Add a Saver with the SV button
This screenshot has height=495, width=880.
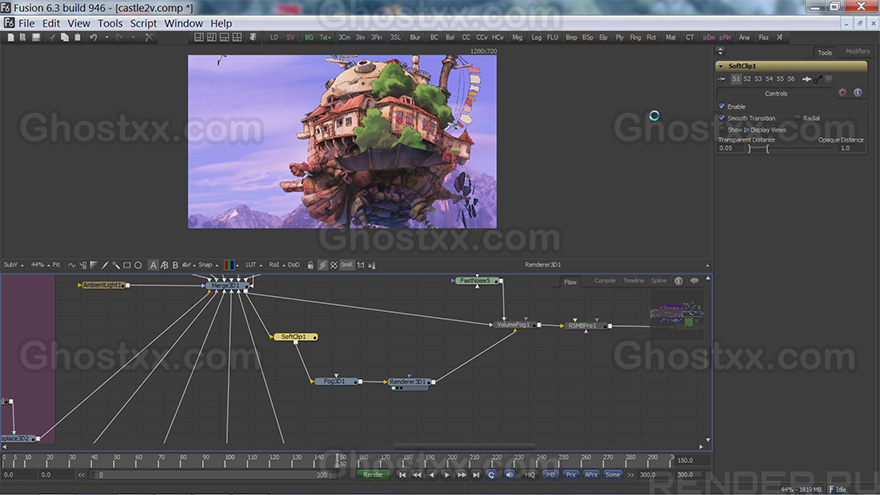[x=290, y=38]
